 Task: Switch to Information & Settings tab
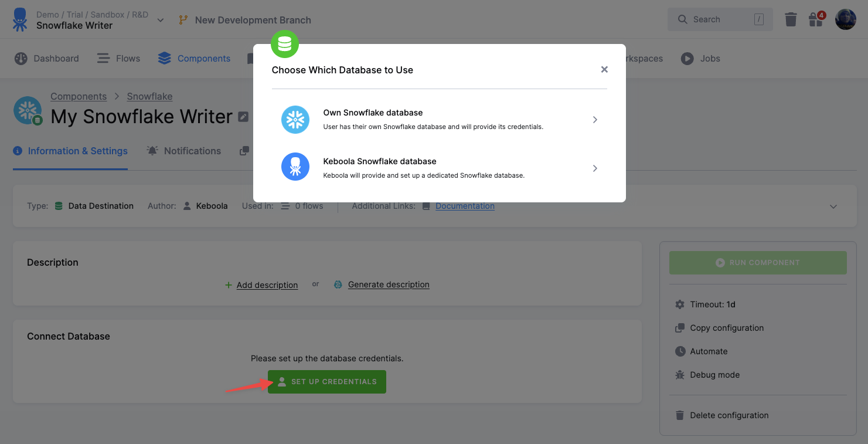point(70,151)
